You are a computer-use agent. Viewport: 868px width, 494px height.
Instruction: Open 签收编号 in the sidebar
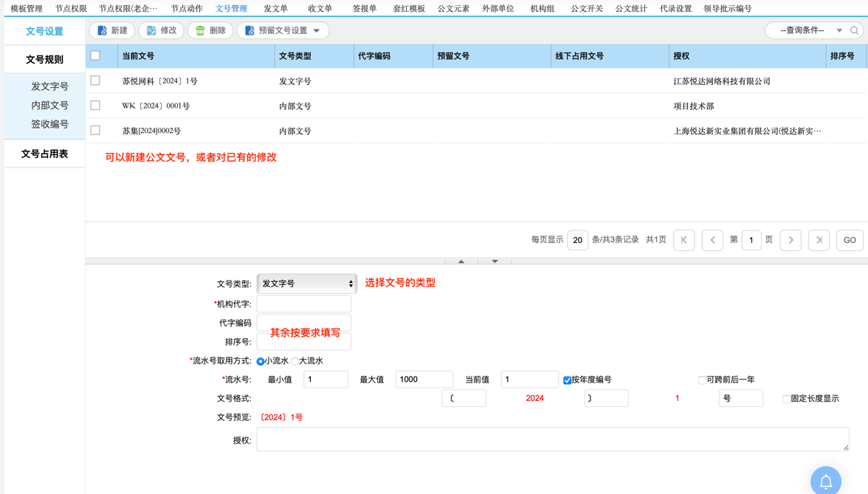tap(48, 123)
